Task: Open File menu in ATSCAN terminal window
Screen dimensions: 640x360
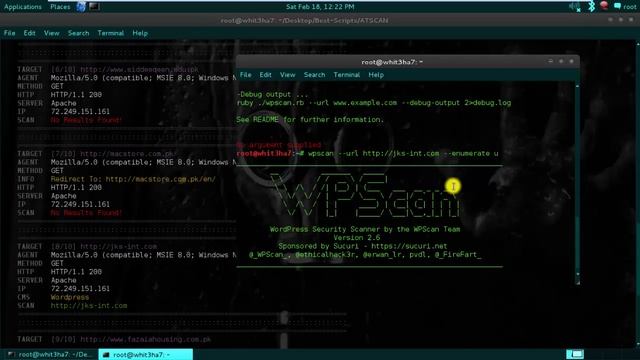Action: point(9,33)
